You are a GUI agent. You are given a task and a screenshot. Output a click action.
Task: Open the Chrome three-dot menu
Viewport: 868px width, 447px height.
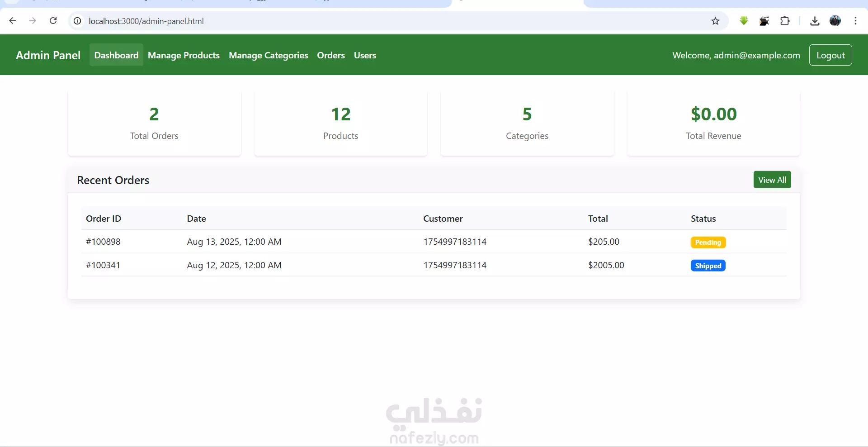(x=855, y=21)
